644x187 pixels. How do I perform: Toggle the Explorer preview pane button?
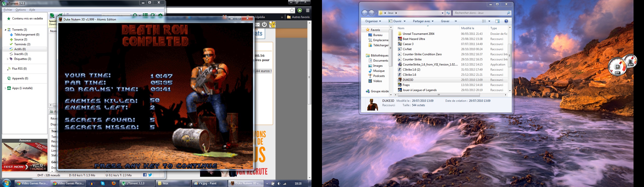point(497,21)
